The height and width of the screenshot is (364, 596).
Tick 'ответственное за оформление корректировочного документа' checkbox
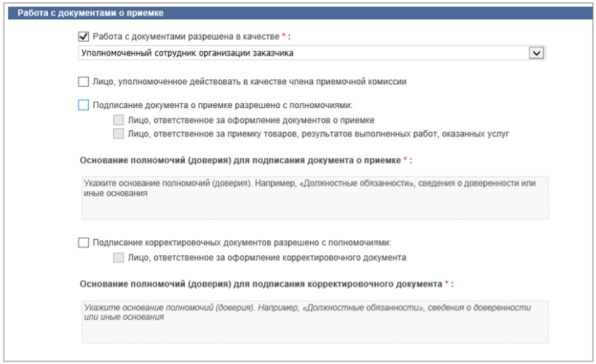[118, 258]
